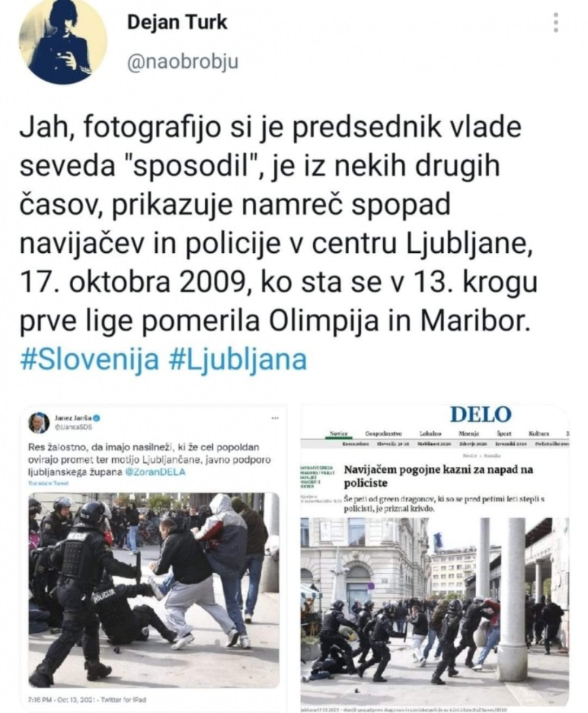Click the @naobrobju handle
Image resolution: width=588 pixels, height=713 pixels.
(x=182, y=62)
